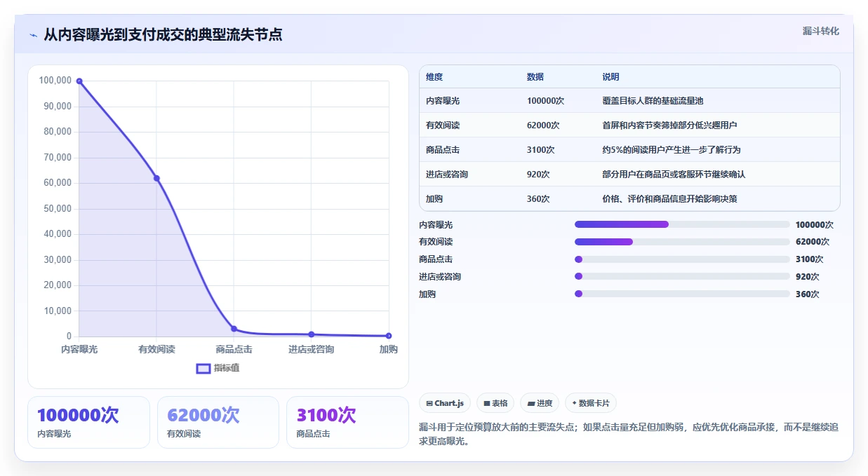Screen dimensions: 868x476
Task: Click the description 约5%的阅读用户产生进一步了解行为
Action: 672,150
